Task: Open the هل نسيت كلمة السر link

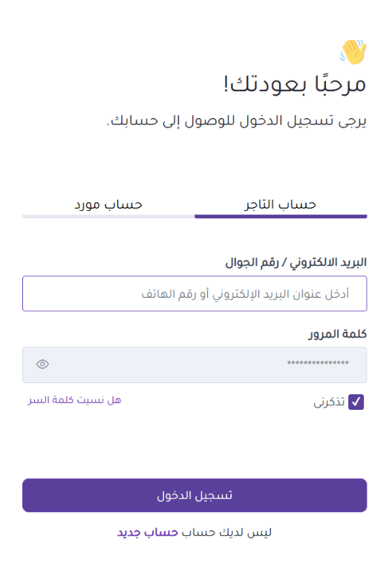Action: [x=74, y=400]
